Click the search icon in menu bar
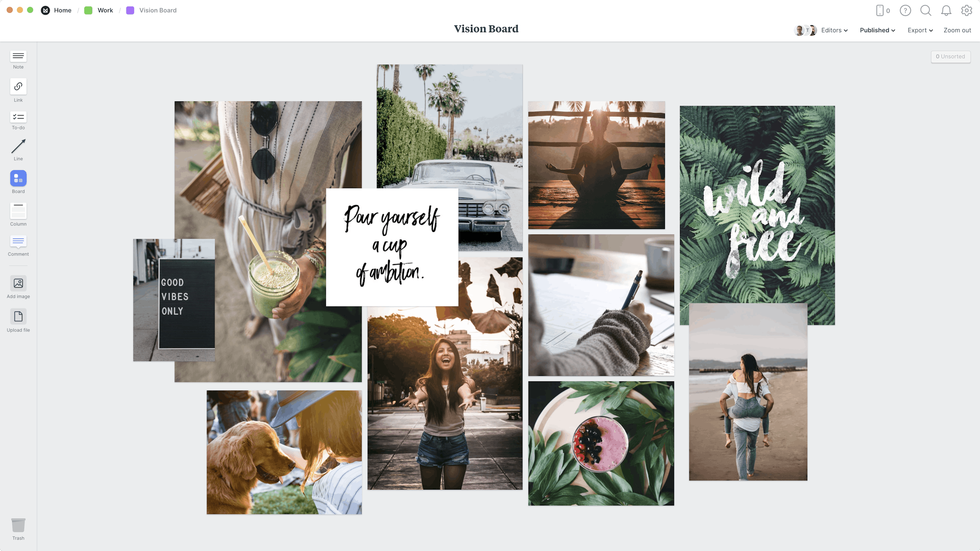Screen dimensions: 980x551 (926, 10)
